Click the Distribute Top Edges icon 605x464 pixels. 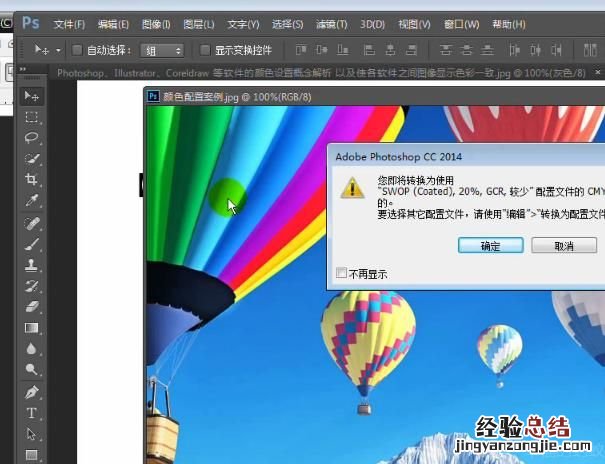(446, 50)
